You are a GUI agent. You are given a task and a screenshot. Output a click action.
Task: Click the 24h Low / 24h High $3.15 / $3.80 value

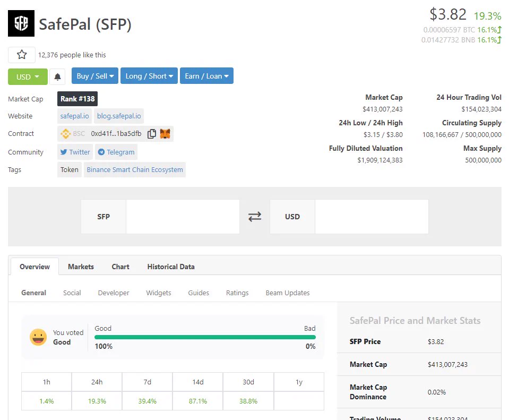[383, 134]
